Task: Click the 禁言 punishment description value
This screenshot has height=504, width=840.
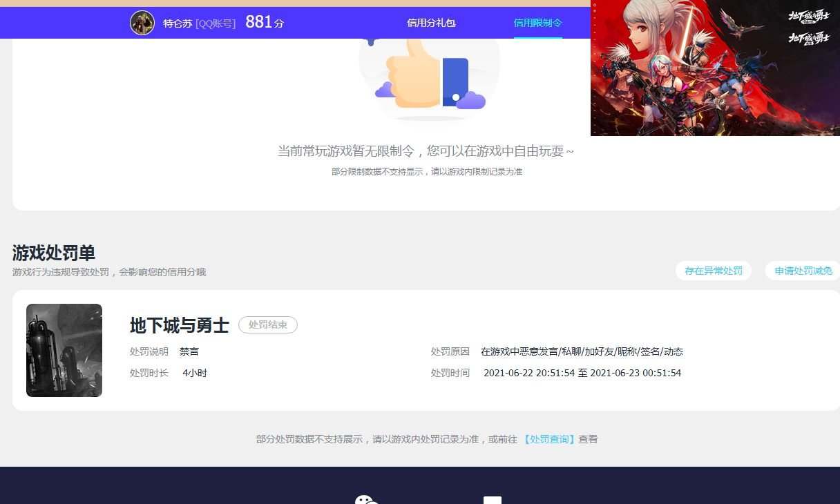Action: click(189, 351)
